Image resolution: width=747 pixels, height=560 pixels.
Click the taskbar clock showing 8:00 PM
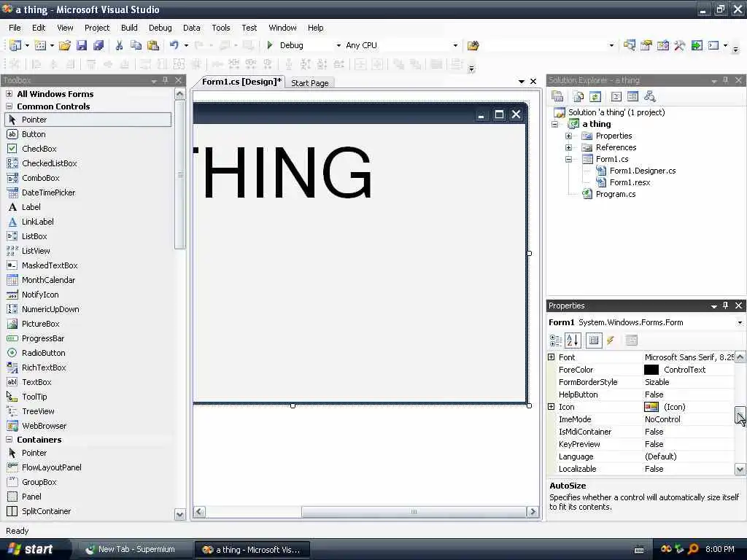click(719, 550)
